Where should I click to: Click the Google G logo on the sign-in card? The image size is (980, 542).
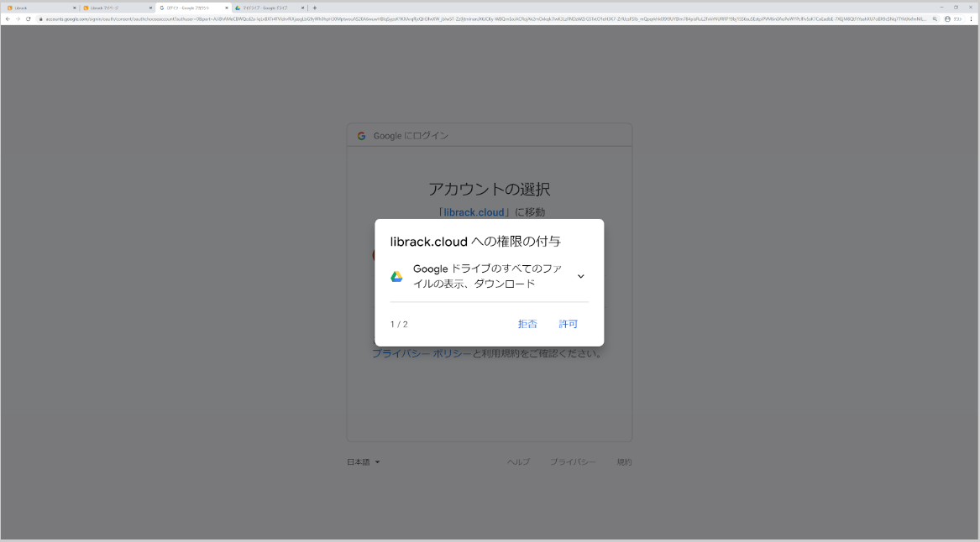361,135
